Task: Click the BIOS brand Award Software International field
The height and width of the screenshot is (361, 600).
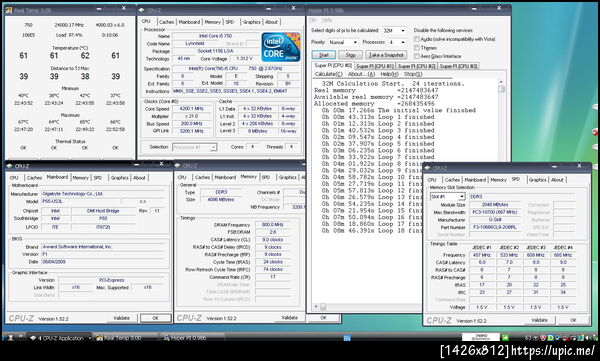Action: point(103,247)
